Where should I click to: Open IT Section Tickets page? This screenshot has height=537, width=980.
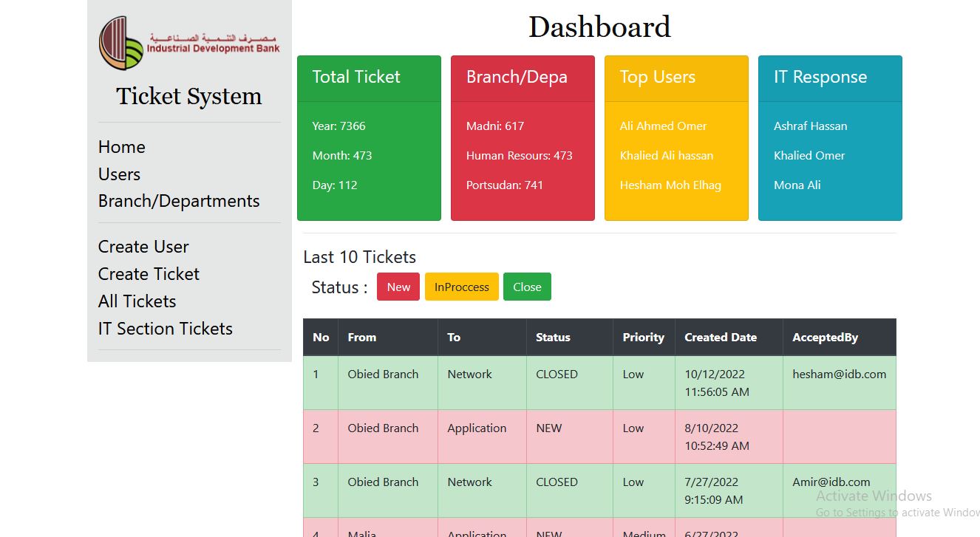pyautogui.click(x=165, y=329)
